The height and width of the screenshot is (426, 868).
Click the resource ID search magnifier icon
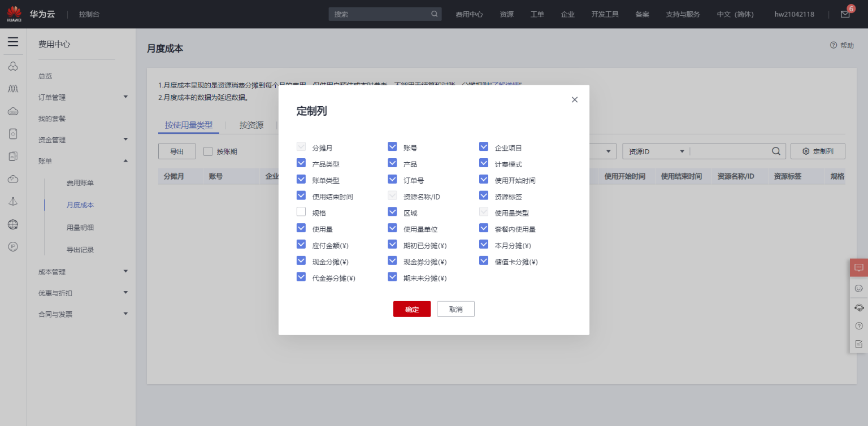click(776, 151)
